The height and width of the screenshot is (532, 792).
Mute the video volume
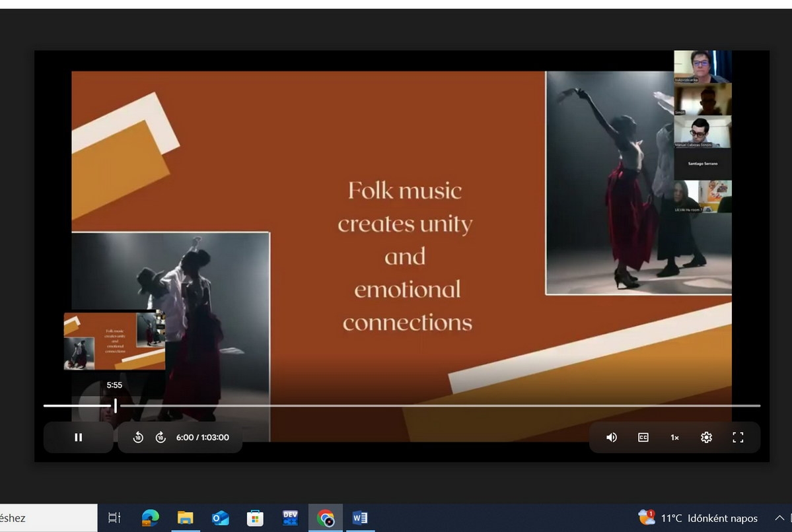(612, 437)
